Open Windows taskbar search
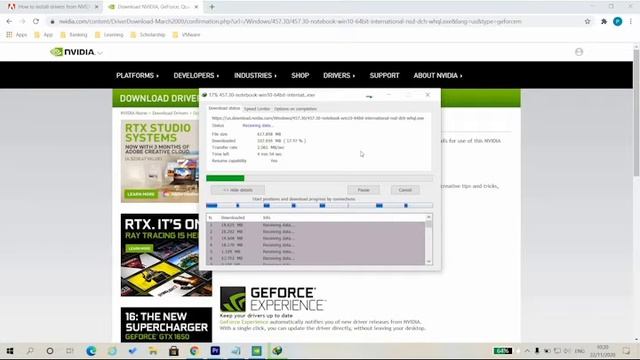Viewport: 640px width, 360px height. tap(30, 351)
